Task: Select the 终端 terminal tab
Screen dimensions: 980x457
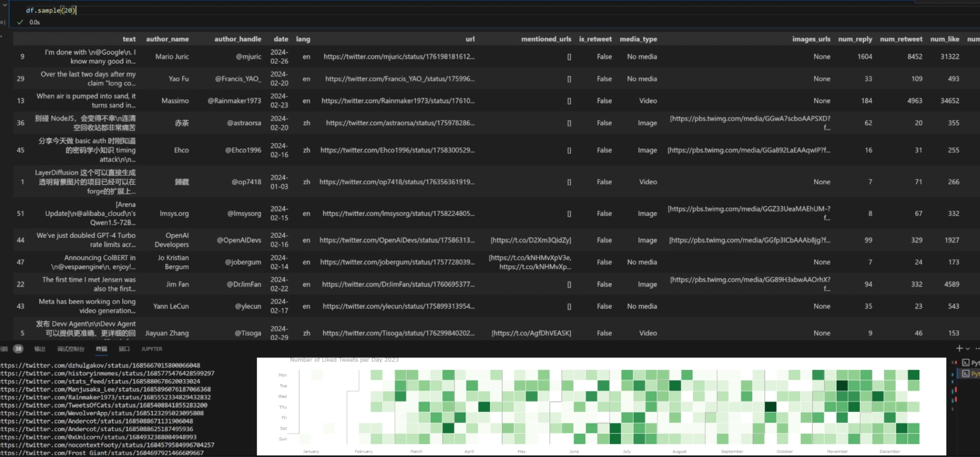Action: [x=101, y=349]
